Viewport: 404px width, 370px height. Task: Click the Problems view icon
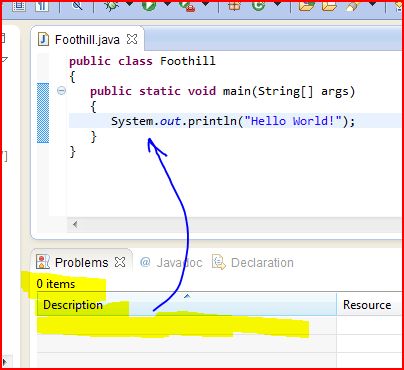43,262
